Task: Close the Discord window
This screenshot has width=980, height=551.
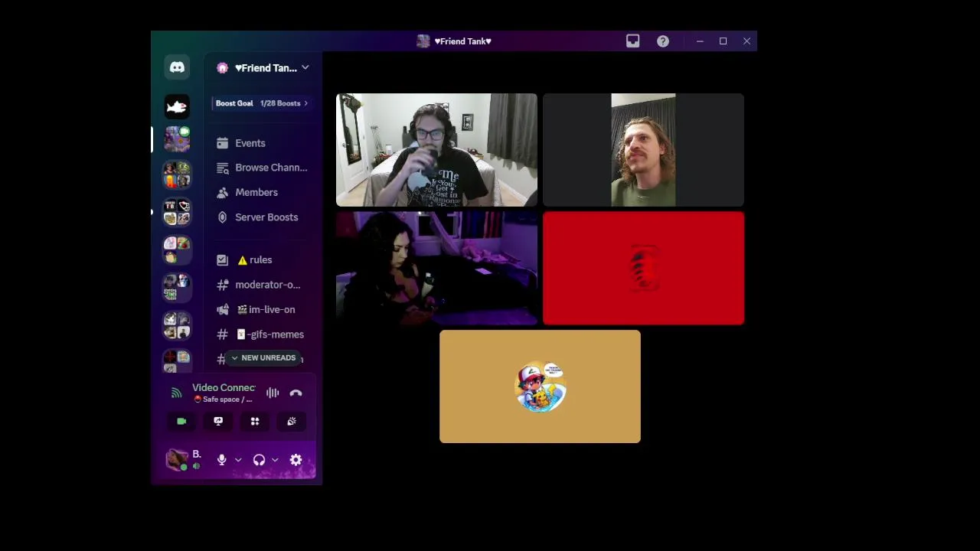Action: pyautogui.click(x=746, y=41)
